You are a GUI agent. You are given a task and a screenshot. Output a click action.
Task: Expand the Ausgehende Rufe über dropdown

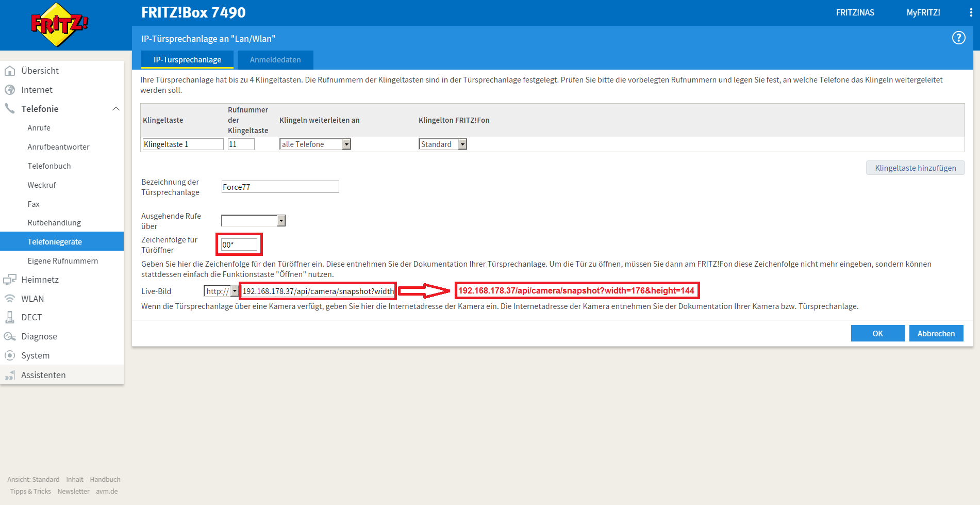pos(281,221)
